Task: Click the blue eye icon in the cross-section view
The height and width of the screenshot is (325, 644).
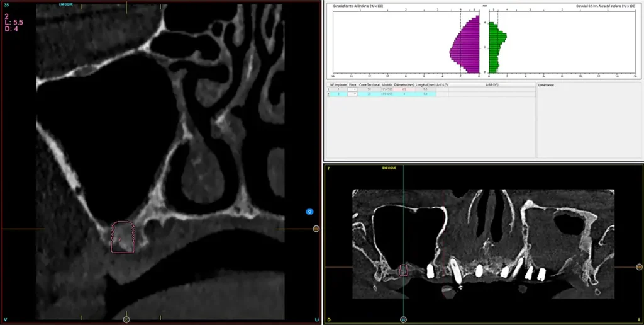Action: pyautogui.click(x=309, y=212)
